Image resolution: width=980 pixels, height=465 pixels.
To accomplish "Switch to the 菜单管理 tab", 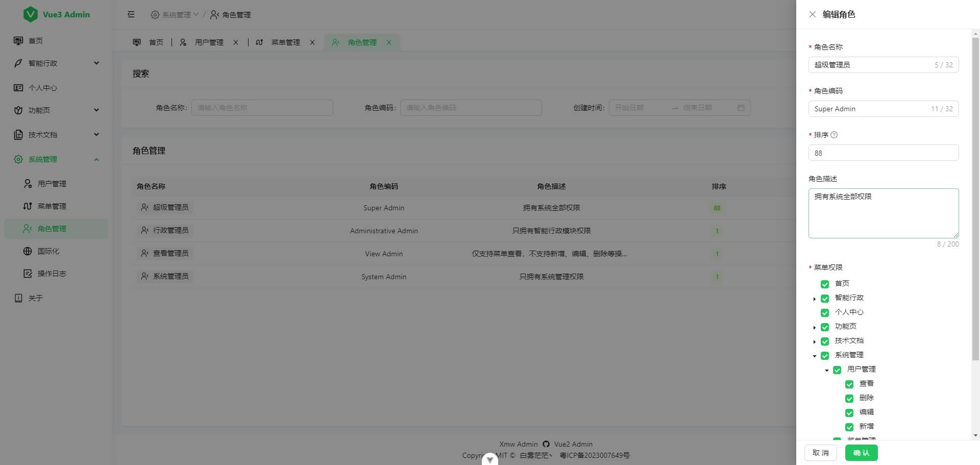I will (285, 42).
